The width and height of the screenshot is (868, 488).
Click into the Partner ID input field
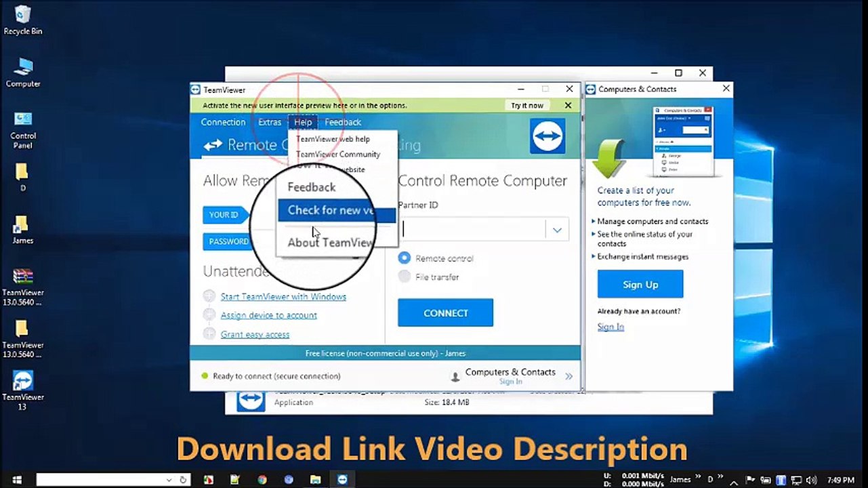click(x=473, y=230)
